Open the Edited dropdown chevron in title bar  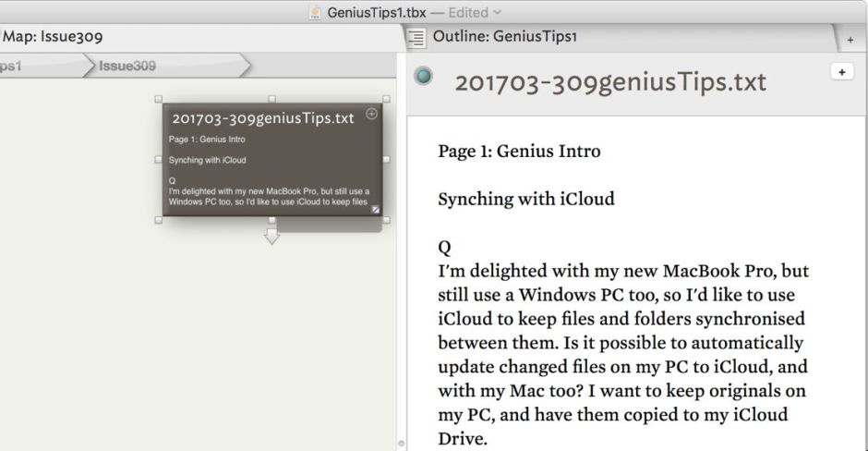(x=498, y=11)
